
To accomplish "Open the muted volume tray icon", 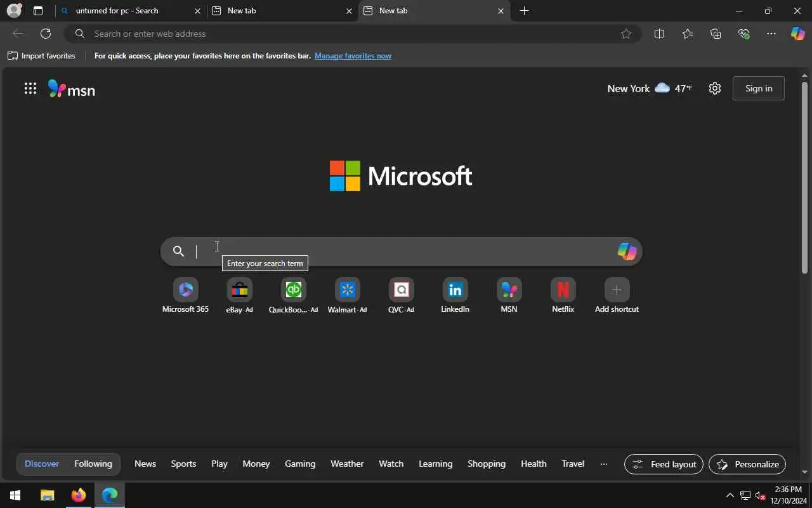I will point(761,495).
